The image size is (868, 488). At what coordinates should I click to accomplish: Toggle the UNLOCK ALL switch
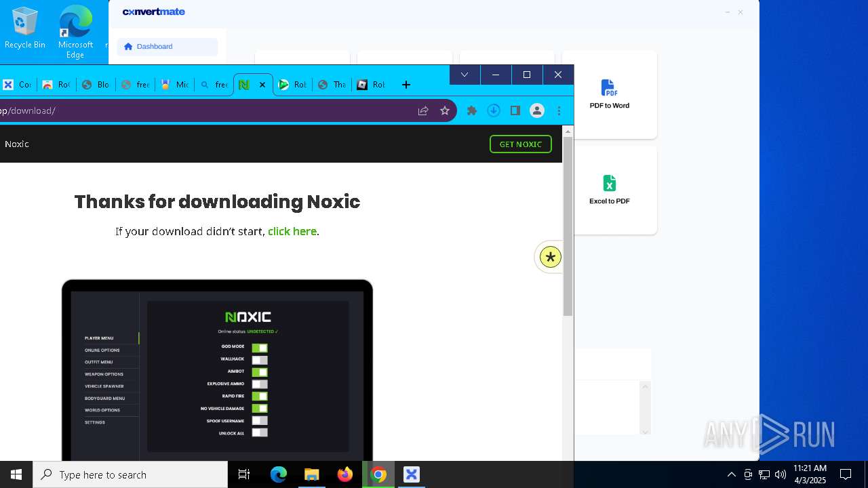[x=260, y=433]
